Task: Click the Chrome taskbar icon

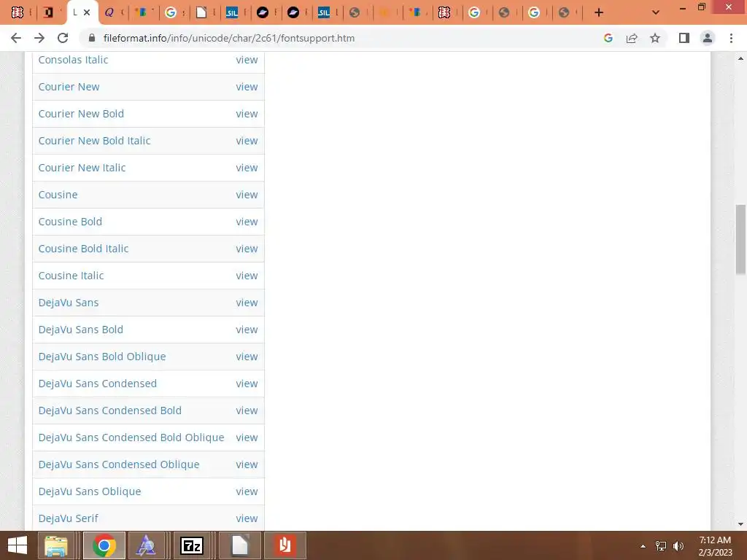Action: pyautogui.click(x=104, y=545)
